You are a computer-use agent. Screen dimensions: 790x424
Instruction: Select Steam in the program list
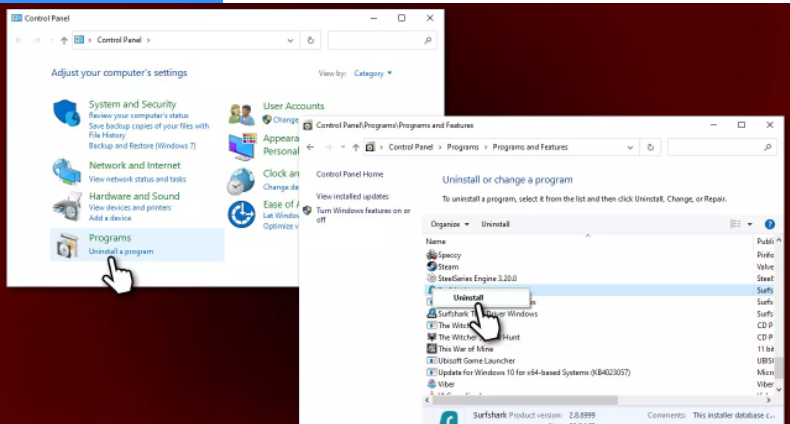click(448, 267)
